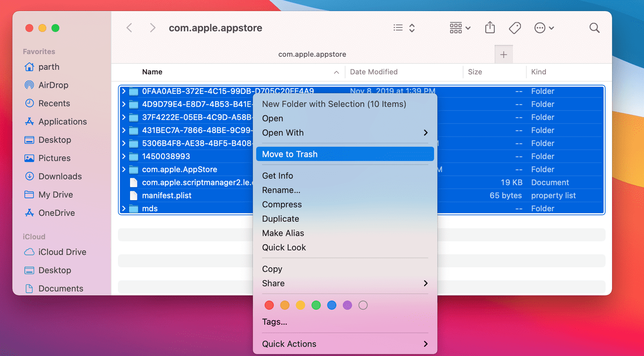Screen dimensions: 644x356
Task: Expand the 37F4222E-05EB folder
Action: point(124,117)
